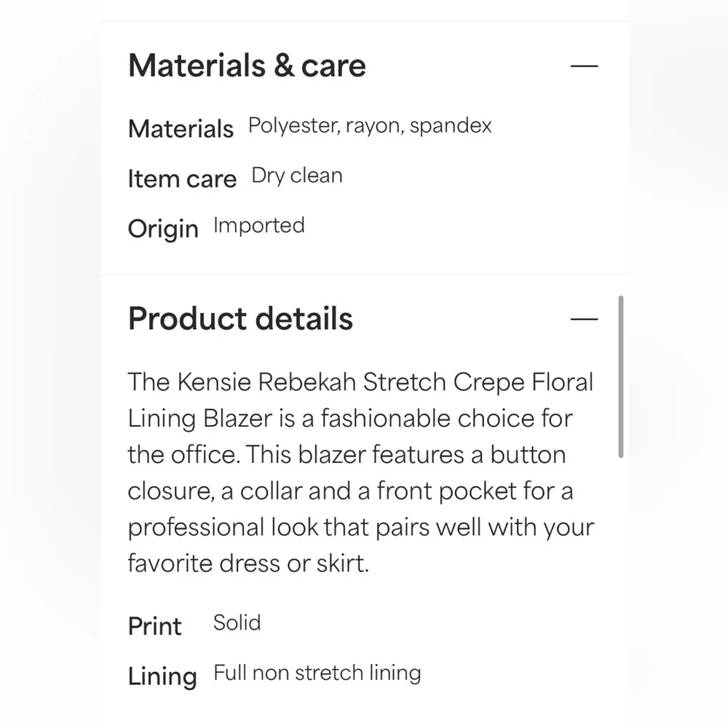
Task: Click the Print label
Action: click(x=154, y=626)
